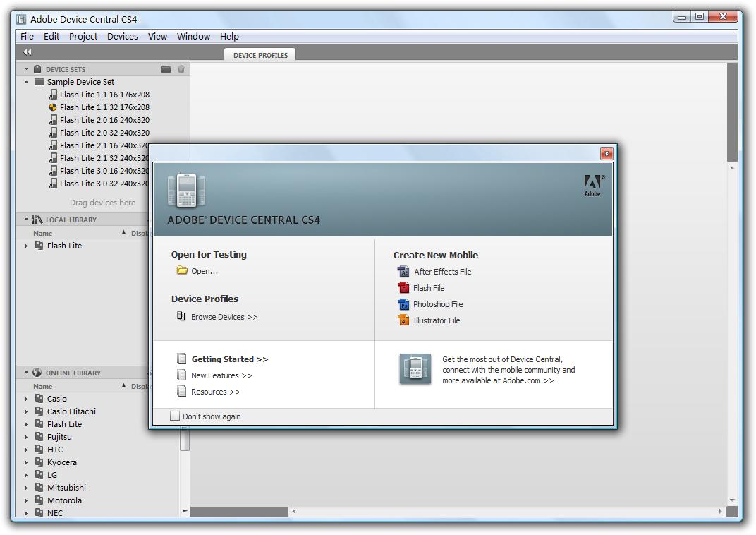Collapse the Local Library panel

click(27, 220)
